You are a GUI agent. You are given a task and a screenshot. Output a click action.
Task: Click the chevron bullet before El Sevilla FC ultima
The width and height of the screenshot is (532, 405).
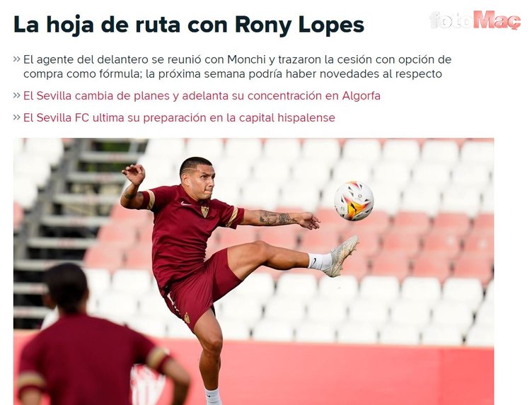pos(17,117)
